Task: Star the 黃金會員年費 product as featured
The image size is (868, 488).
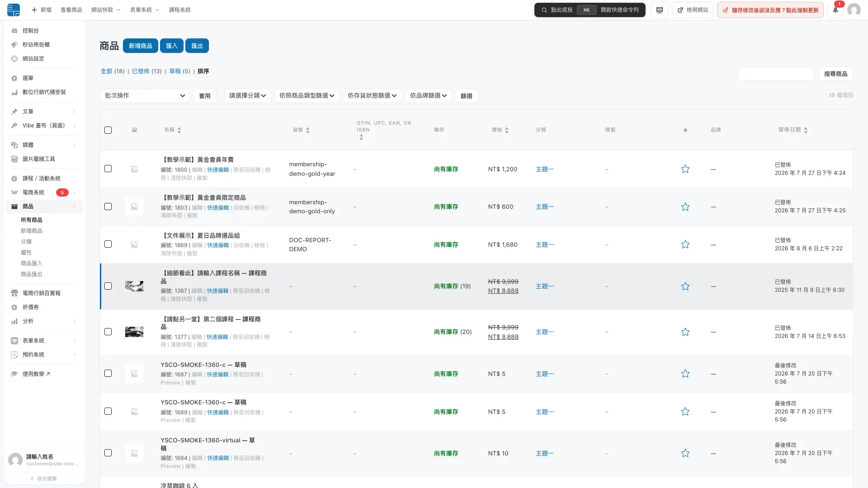Action: click(x=685, y=169)
